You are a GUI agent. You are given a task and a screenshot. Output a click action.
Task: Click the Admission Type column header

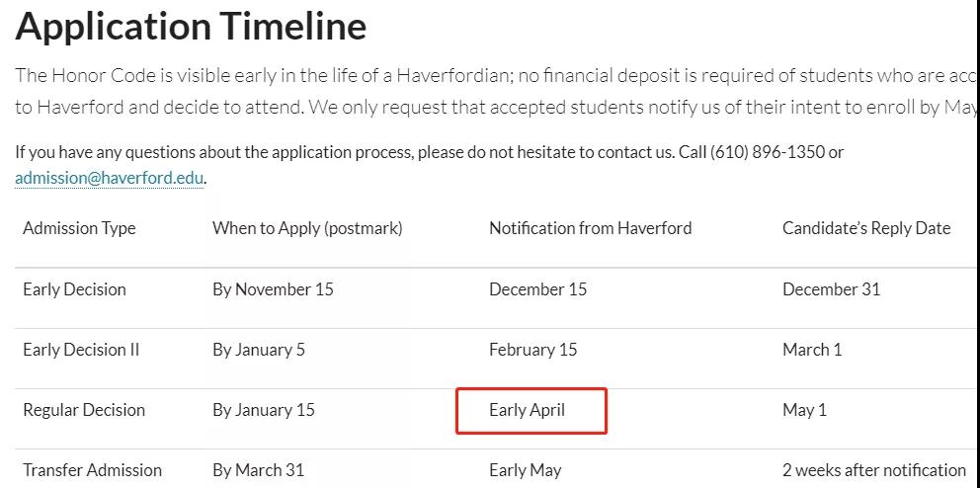pyautogui.click(x=79, y=228)
